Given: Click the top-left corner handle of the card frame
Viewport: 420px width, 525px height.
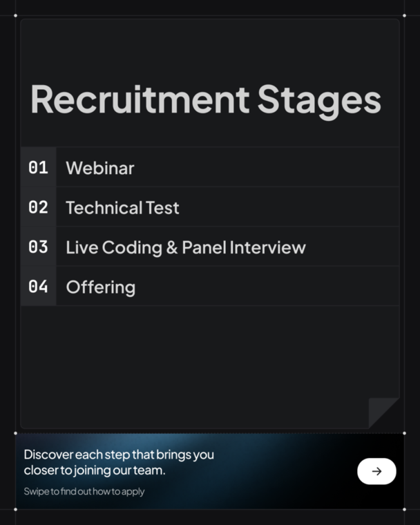Looking at the screenshot, I should (15, 15).
